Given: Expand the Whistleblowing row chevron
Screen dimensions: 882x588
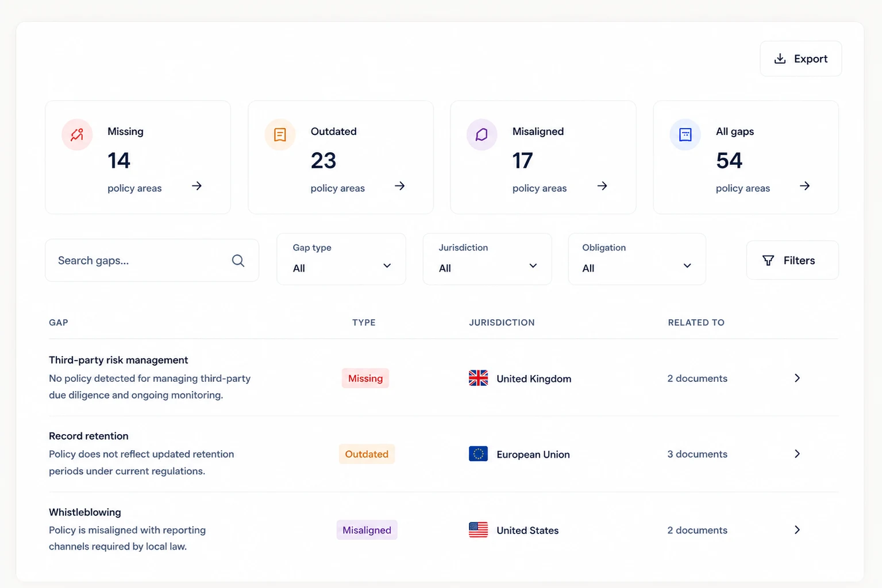Looking at the screenshot, I should [797, 529].
